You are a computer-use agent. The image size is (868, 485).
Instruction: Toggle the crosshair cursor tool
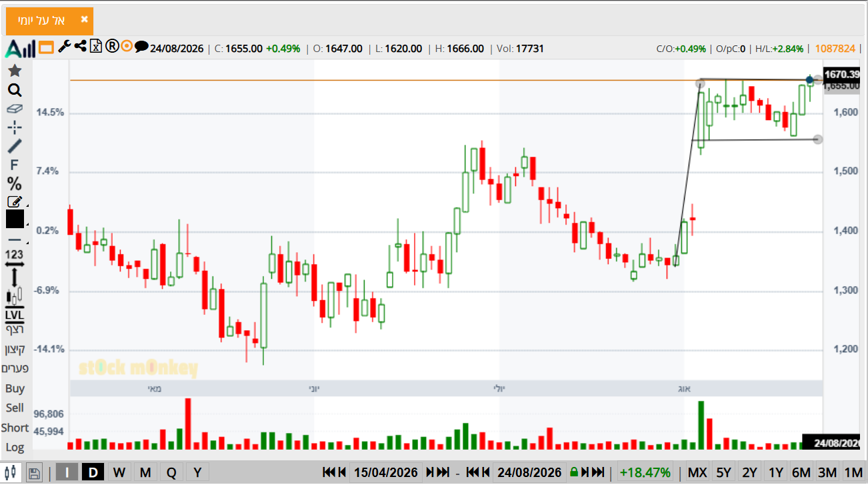click(15, 127)
